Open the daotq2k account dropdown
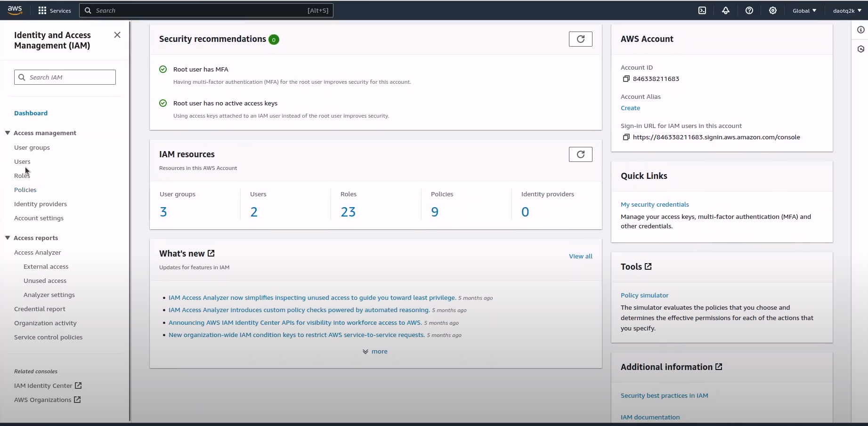868x426 pixels. point(847,10)
